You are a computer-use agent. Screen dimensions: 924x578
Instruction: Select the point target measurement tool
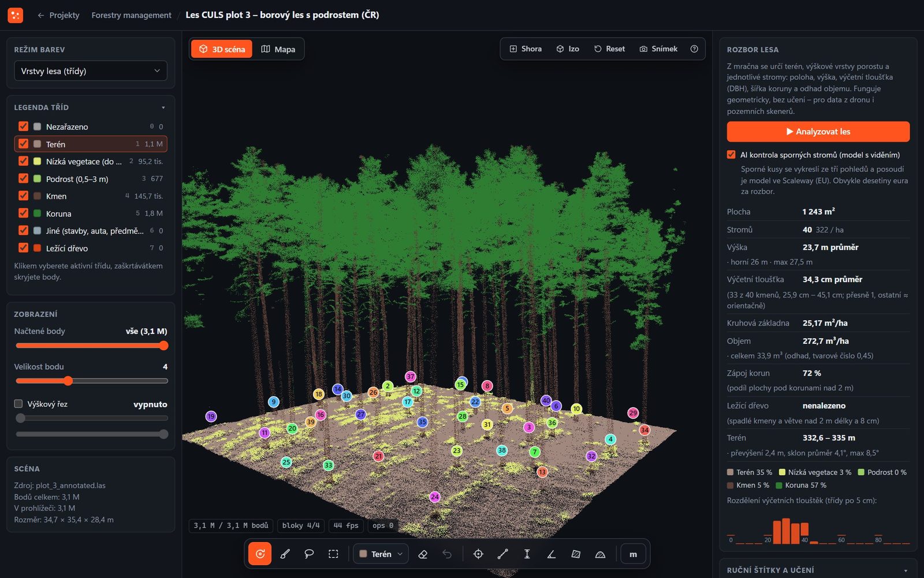click(478, 554)
